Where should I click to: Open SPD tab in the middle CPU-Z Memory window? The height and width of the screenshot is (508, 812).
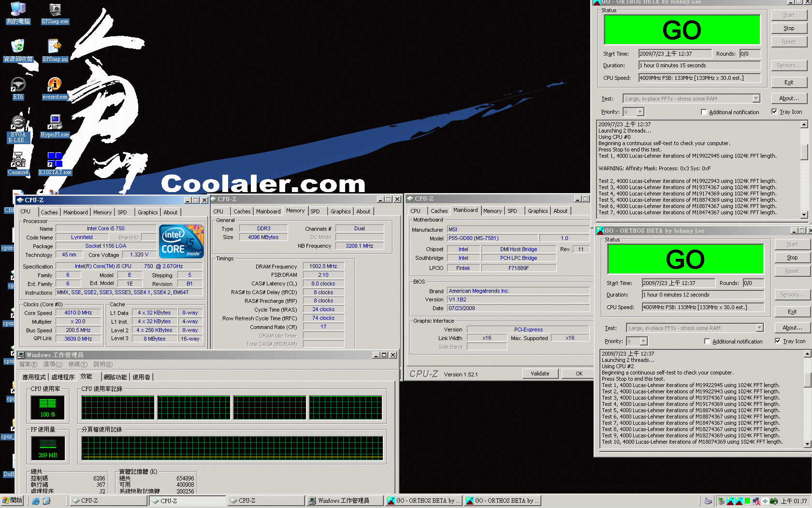click(315, 211)
